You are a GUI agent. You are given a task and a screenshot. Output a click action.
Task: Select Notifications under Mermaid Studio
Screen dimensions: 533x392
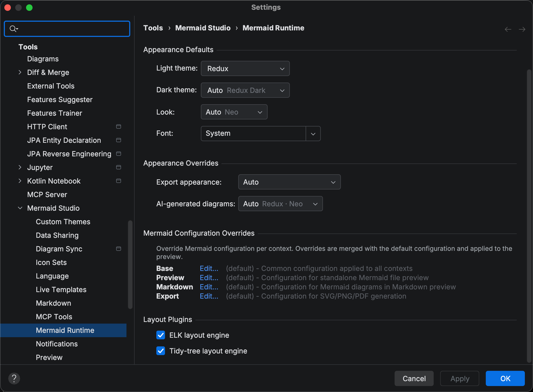57,344
